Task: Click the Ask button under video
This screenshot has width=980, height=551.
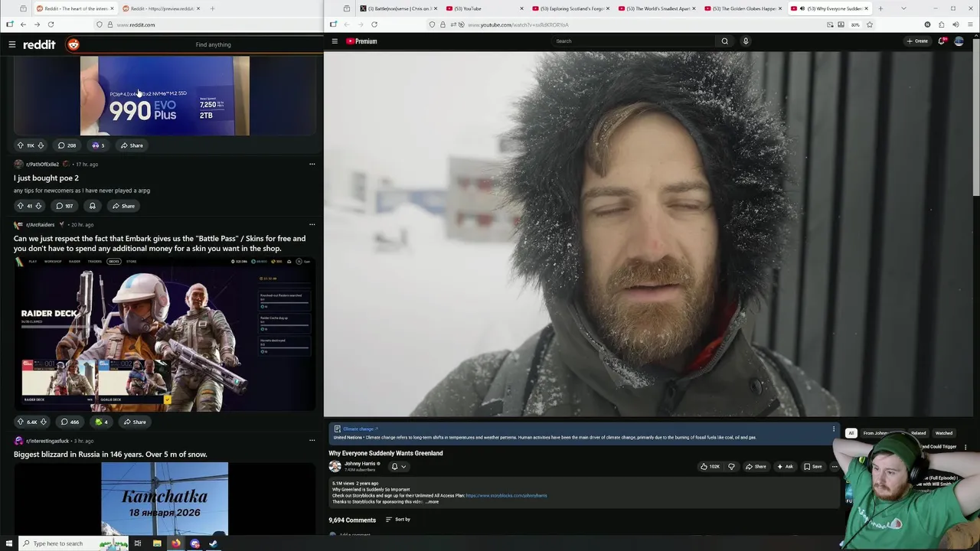Action: 785,467
